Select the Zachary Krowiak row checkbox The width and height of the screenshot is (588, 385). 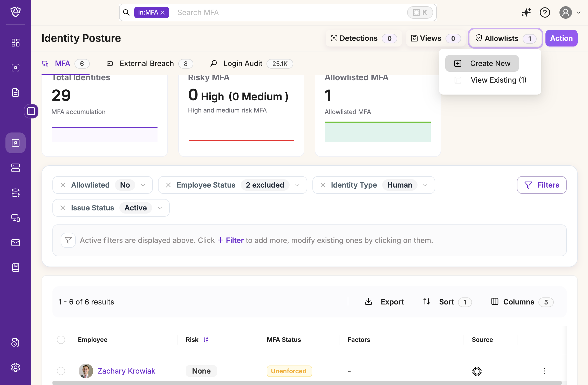click(x=61, y=371)
